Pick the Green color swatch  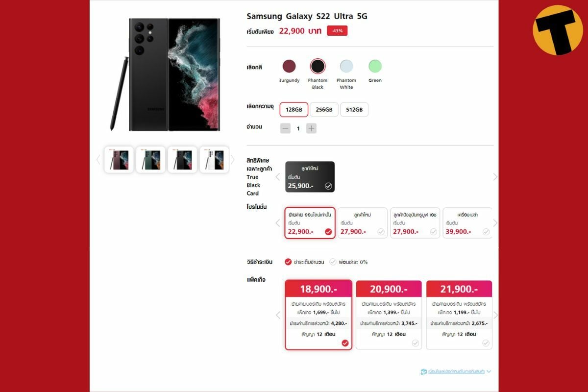coord(375,66)
